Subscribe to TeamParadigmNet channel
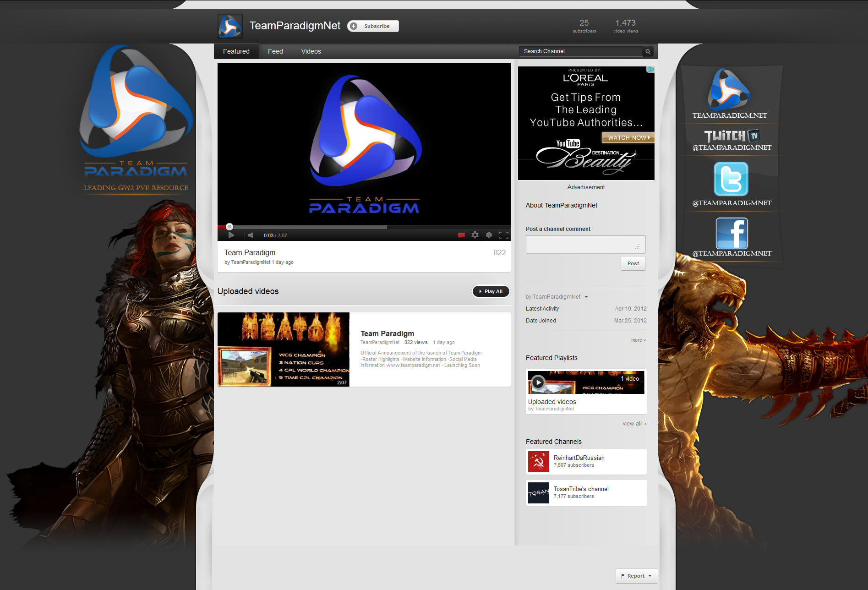Viewport: 868px width, 590px height. click(373, 26)
